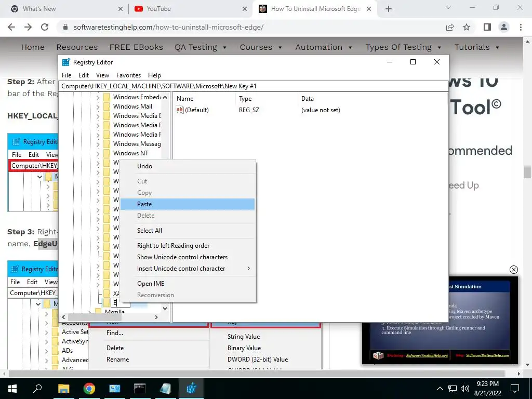This screenshot has width=532, height=399.
Task: Open the Chrome profile avatar icon
Action: pos(504,27)
